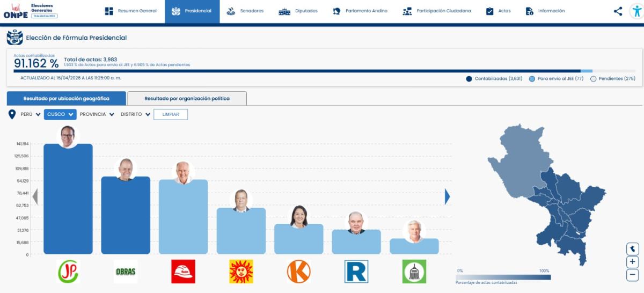
Task: Select the Presidencial menu item
Action: [x=192, y=11]
